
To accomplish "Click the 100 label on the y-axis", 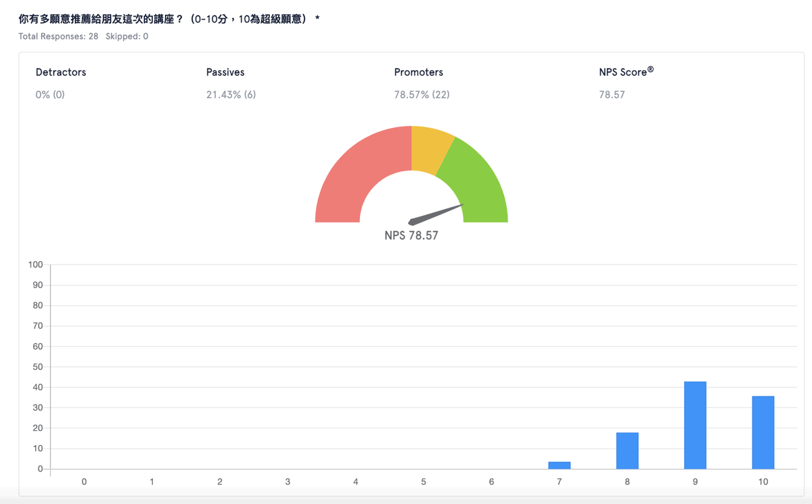I will point(35,265).
